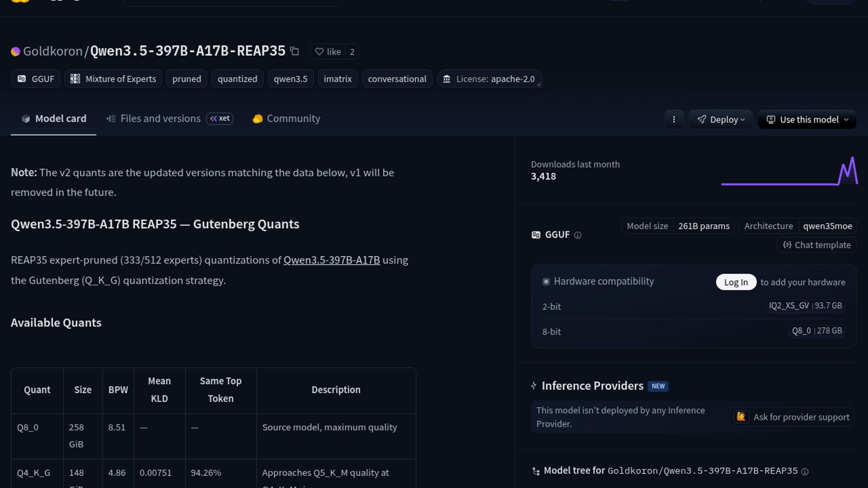Click the Mixture of Experts tag
The image size is (868, 488).
[x=113, y=79]
